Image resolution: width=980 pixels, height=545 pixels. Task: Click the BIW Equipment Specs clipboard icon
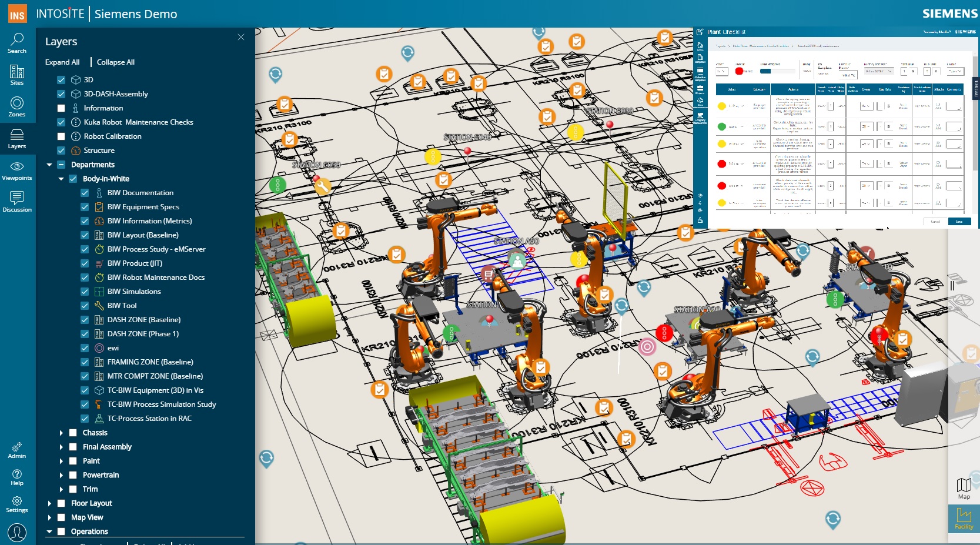point(99,206)
